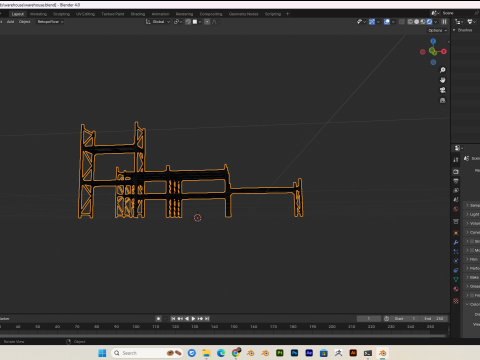Image resolution: width=480 pixels, height=360 pixels.
Task: Open the Physics properties tab
Action: click(x=456, y=261)
